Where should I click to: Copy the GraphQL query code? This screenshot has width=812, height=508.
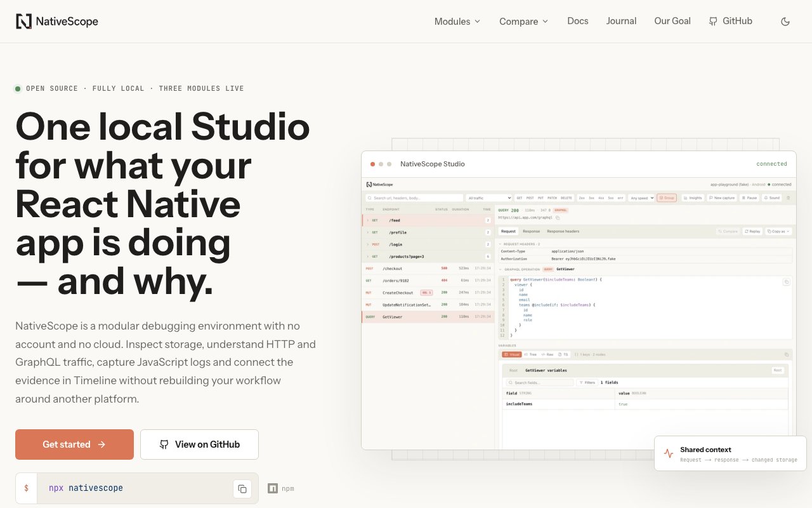786,281
